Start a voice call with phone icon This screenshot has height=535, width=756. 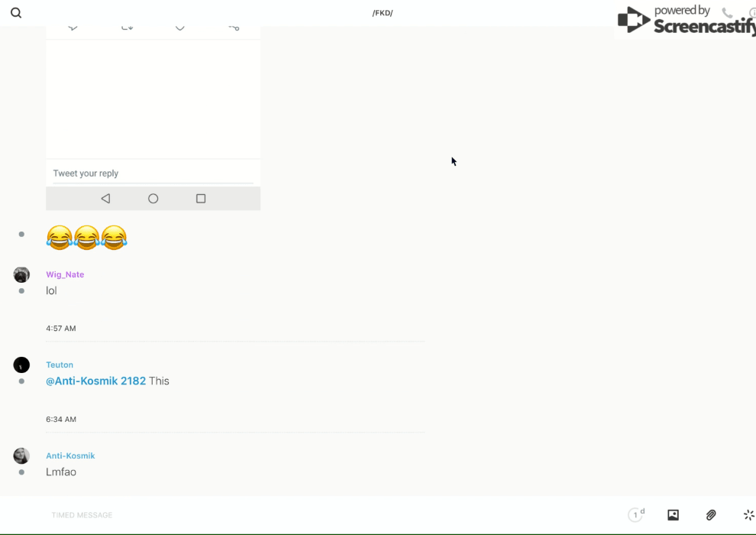[727, 13]
